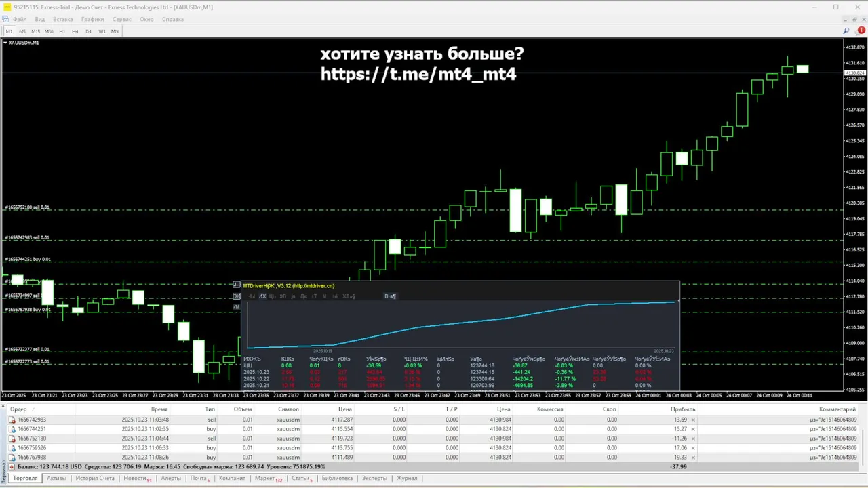Image resolution: width=868 pixels, height=488 pixels.
Task: Click the order icon of row 1656742983
Action: [x=12, y=420]
